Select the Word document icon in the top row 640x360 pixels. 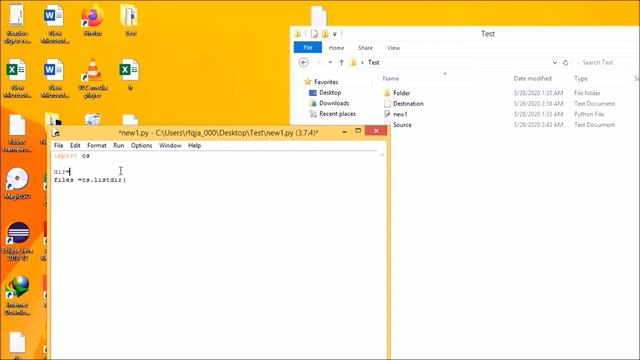(x=54, y=24)
